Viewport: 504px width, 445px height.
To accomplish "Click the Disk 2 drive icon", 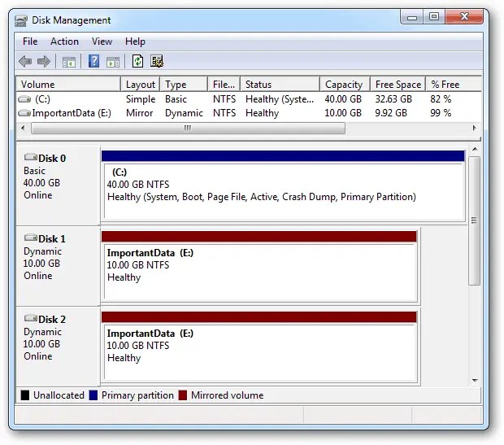I will (31, 318).
